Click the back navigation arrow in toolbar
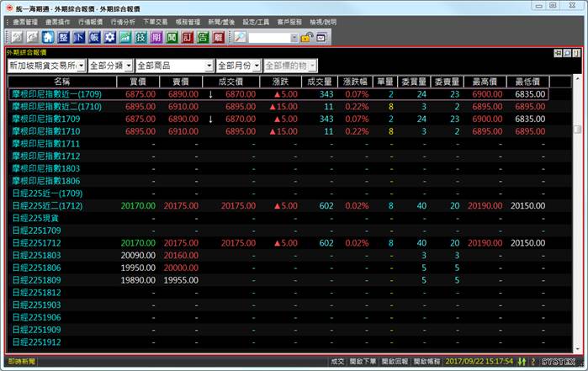 click(18, 37)
